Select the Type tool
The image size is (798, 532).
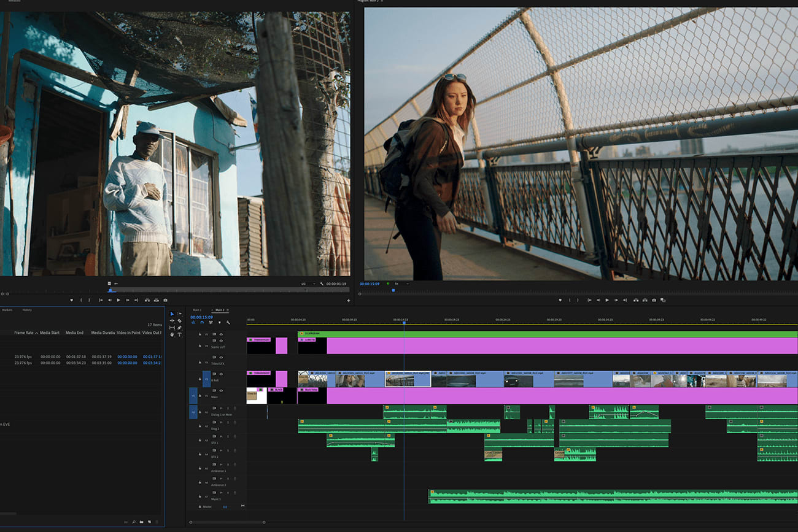(179, 335)
